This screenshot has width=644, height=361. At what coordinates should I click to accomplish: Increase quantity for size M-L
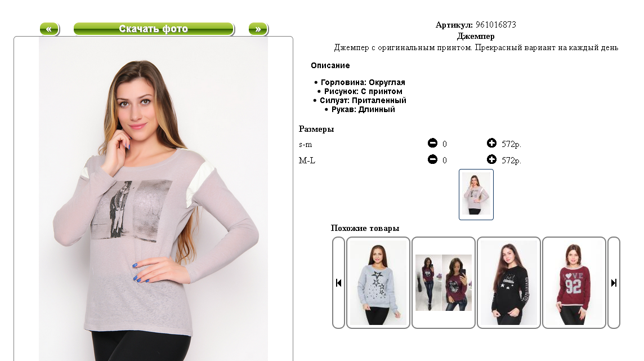[x=491, y=159]
